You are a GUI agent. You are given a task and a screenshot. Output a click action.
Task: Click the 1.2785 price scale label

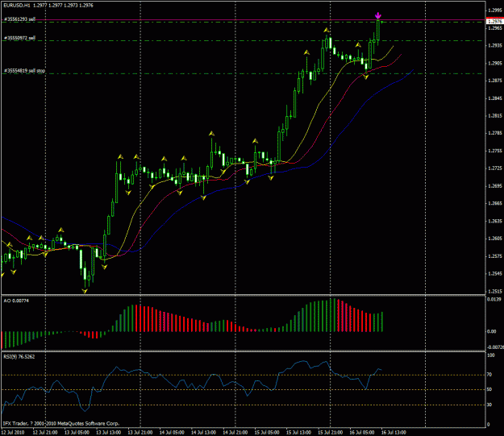494,133
